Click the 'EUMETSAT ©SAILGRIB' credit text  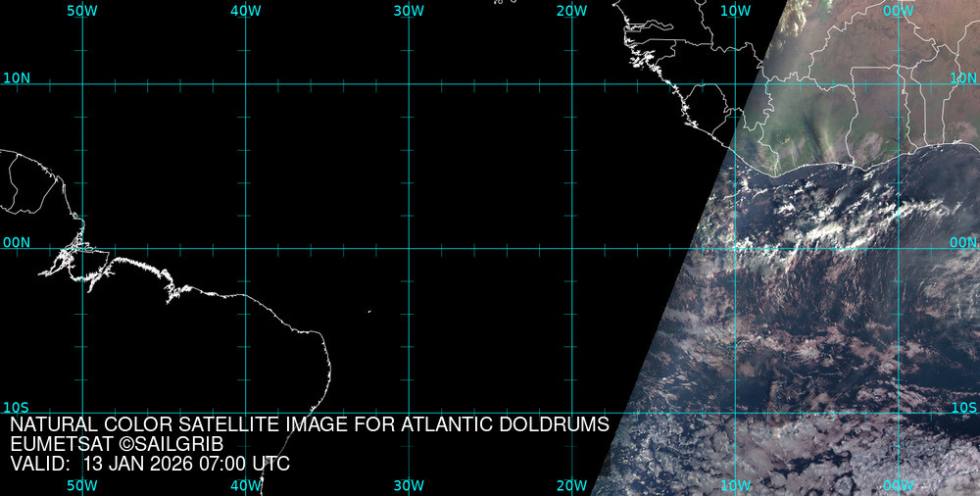click(x=117, y=445)
